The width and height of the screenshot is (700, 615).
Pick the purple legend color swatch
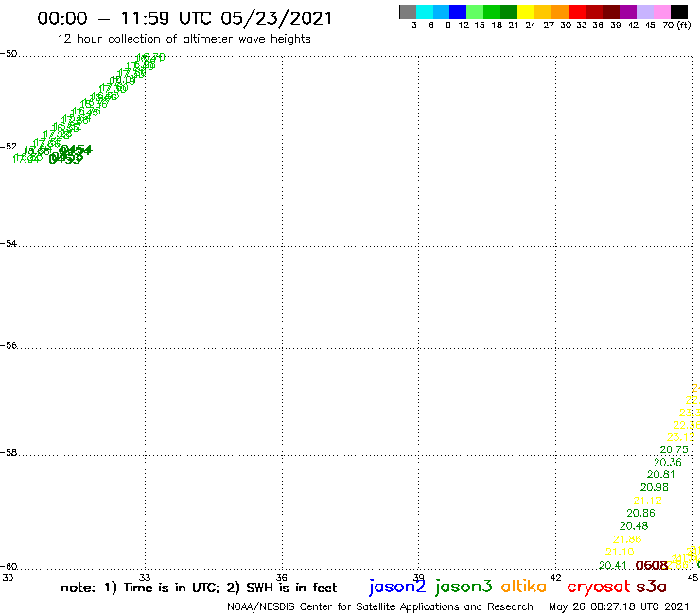tap(628, 12)
